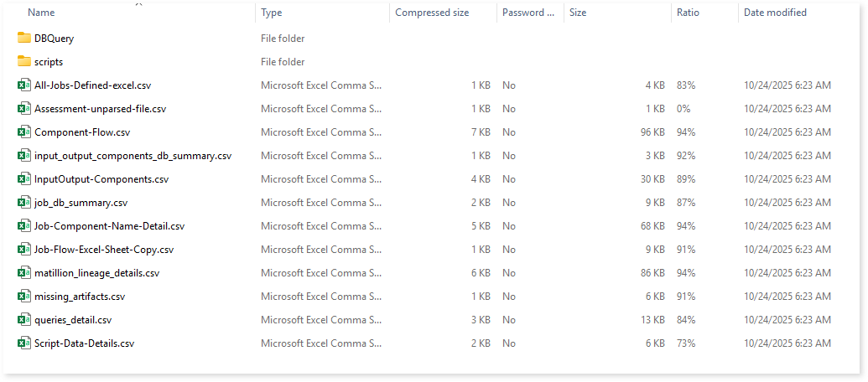The image size is (868, 382).
Task: Click the matillion_lineage_details.csv Excel icon
Action: pos(24,273)
